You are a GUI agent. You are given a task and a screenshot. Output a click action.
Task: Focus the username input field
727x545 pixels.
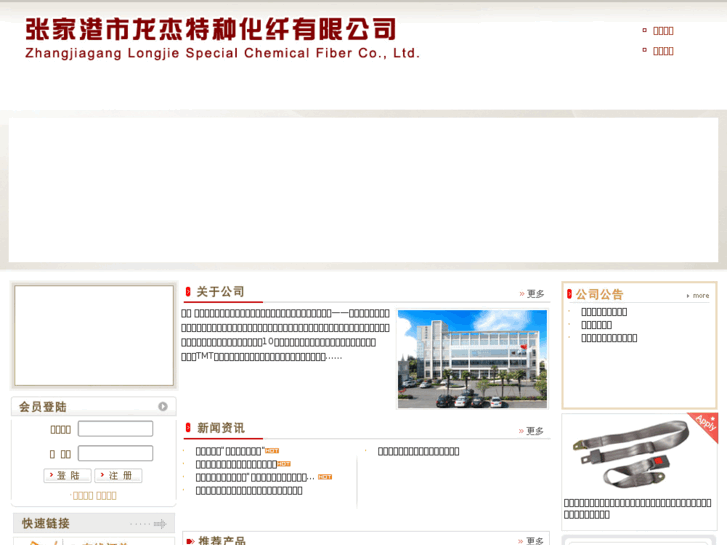[115, 429]
